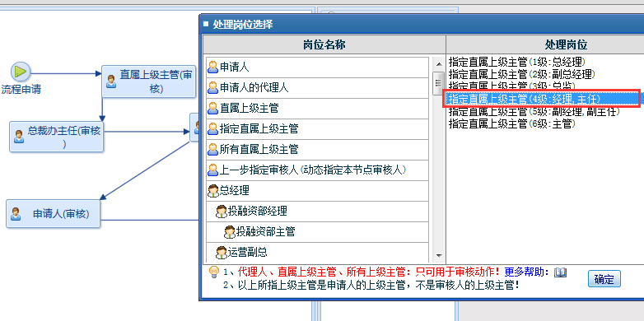Click the lightbulb tip icon
The image size is (644, 321).
pyautogui.click(x=213, y=272)
